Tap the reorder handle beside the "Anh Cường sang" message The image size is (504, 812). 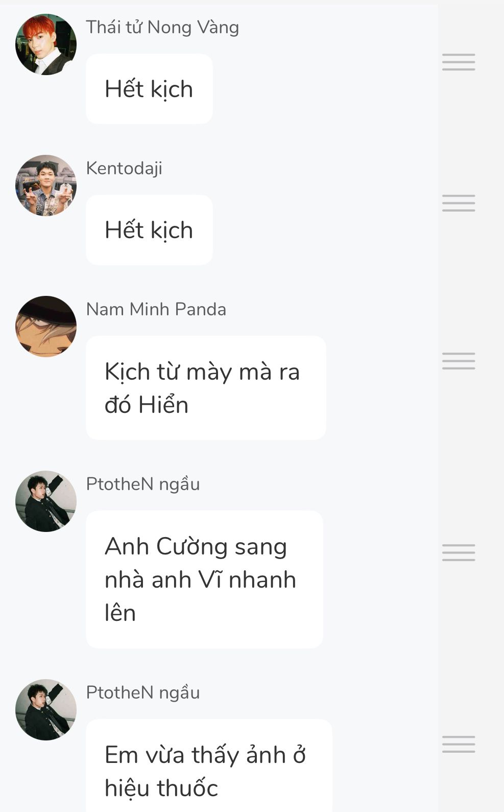coord(459,552)
